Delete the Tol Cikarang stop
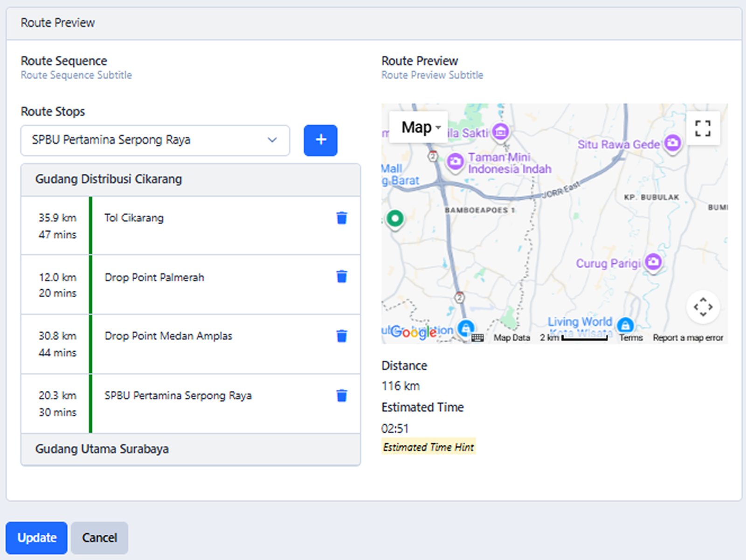This screenshot has height=560, width=746. [x=342, y=218]
